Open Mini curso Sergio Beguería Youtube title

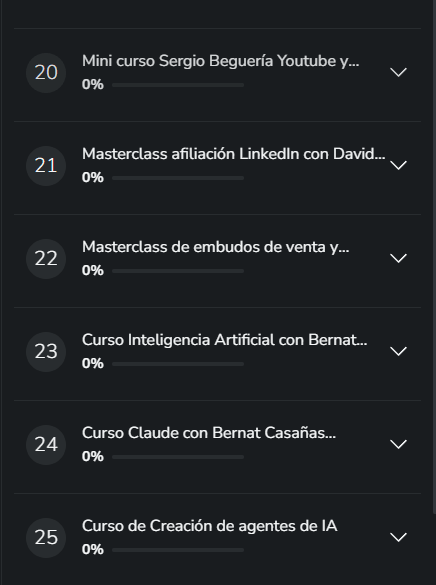coord(220,61)
